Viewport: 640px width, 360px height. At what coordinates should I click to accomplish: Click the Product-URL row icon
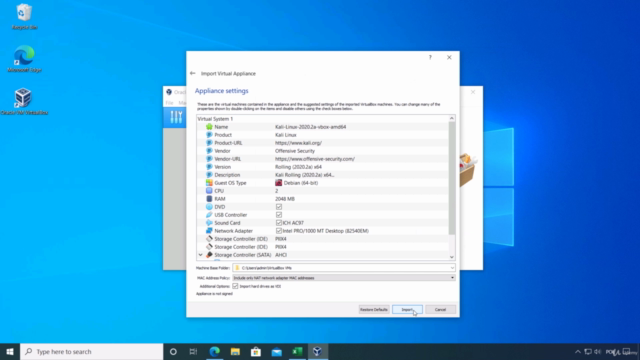coord(209,143)
